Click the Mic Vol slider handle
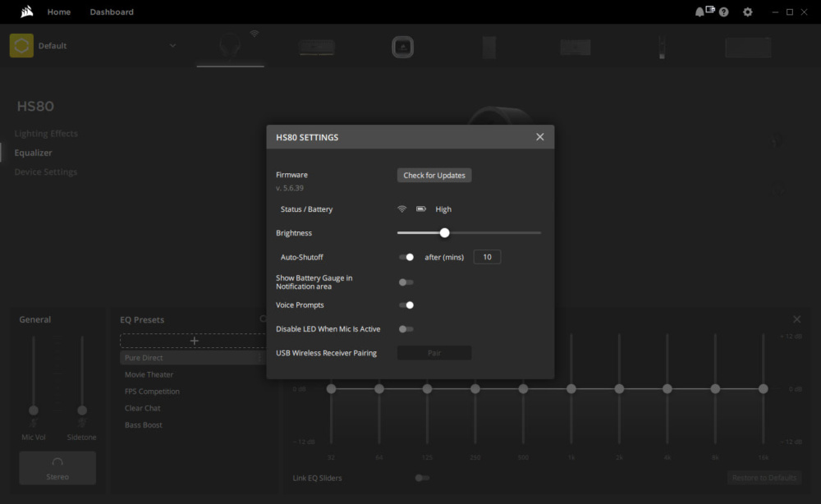 coord(34,410)
